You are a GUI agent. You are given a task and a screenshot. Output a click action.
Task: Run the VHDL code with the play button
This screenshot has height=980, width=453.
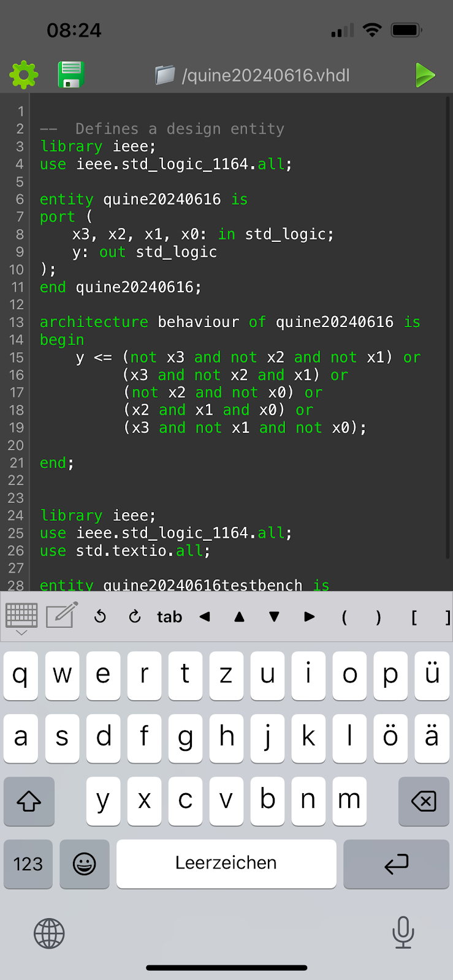424,75
